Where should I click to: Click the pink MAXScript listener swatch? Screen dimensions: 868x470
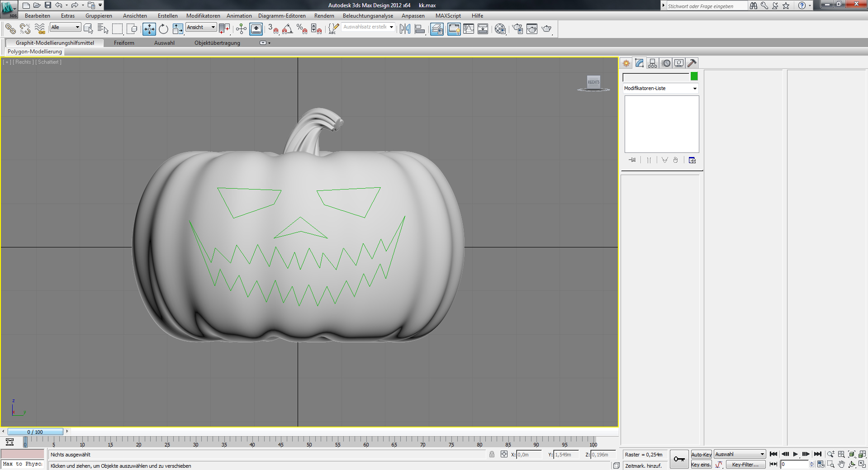(23, 454)
